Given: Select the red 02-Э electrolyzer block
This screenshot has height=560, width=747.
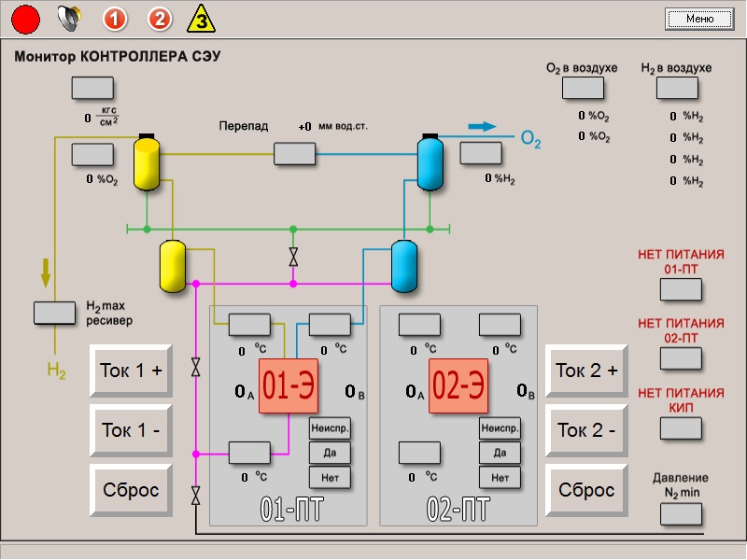Looking at the screenshot, I should [x=458, y=386].
